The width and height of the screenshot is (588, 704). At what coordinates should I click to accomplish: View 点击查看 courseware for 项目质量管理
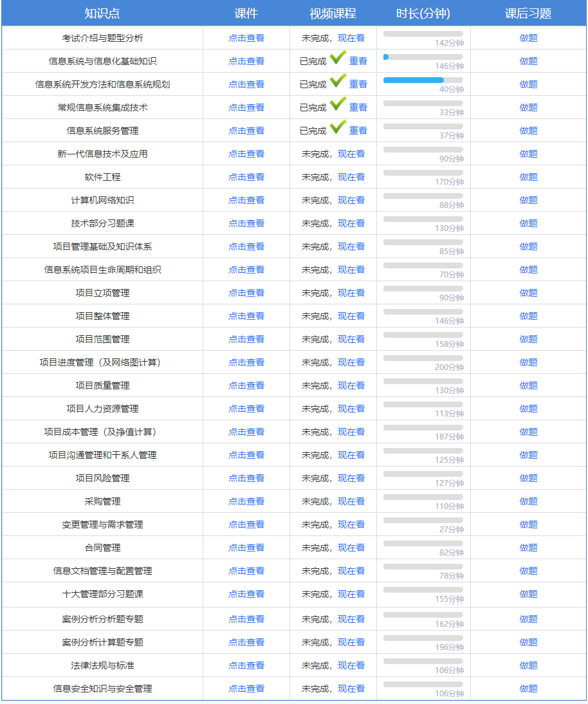[246, 385]
